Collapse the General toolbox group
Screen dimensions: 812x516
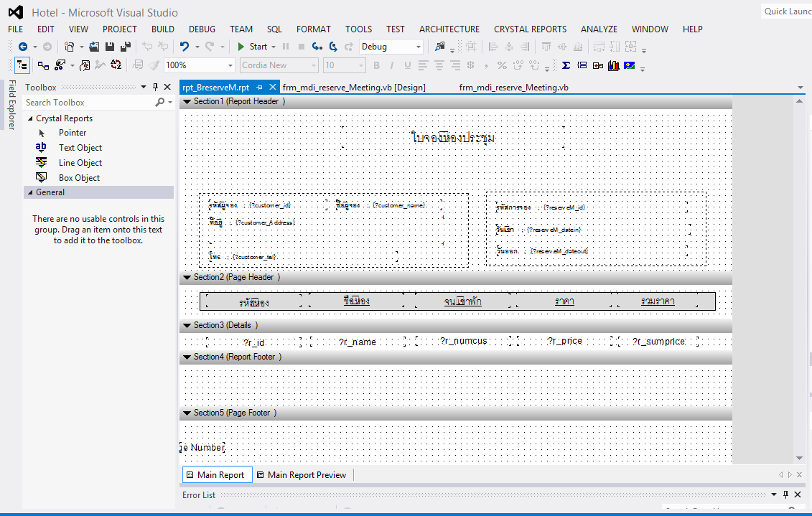[30, 192]
